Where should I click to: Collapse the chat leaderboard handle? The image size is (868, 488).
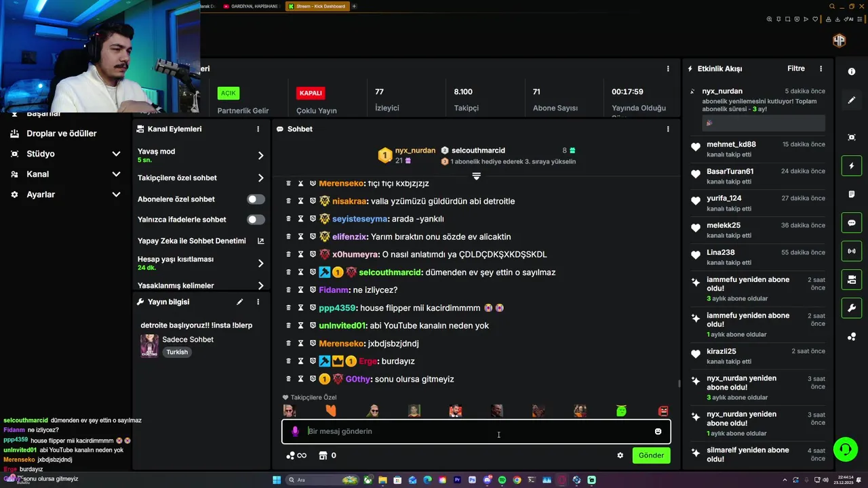click(x=476, y=176)
